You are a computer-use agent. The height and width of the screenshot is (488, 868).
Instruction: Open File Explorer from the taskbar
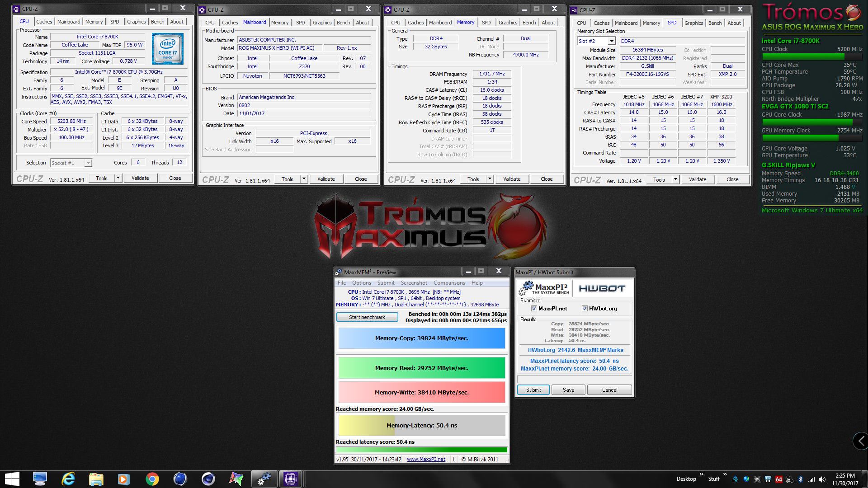click(96, 479)
